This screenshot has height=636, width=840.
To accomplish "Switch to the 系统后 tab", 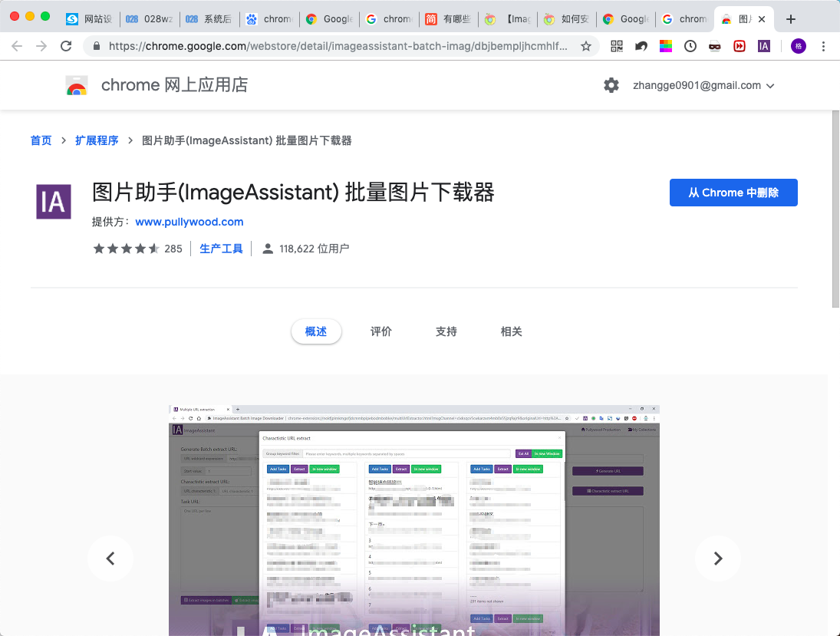I will 209,19.
